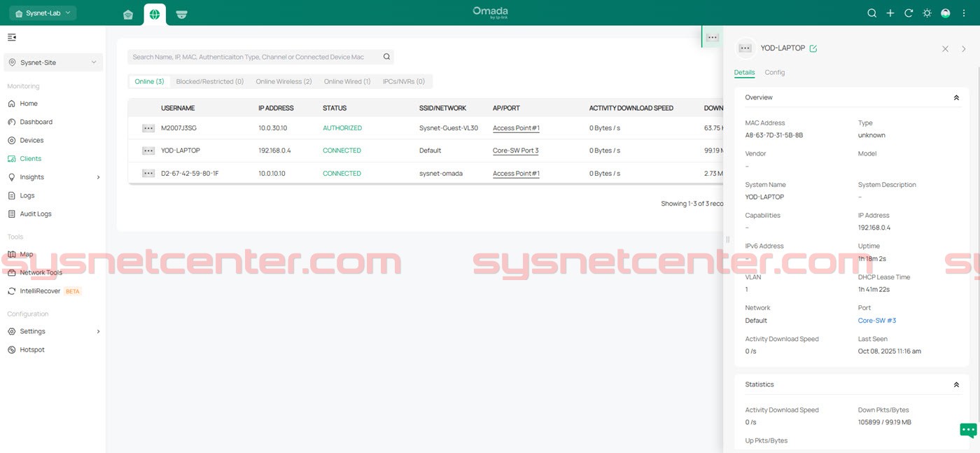Click the search magnifier icon in top bar

871,13
